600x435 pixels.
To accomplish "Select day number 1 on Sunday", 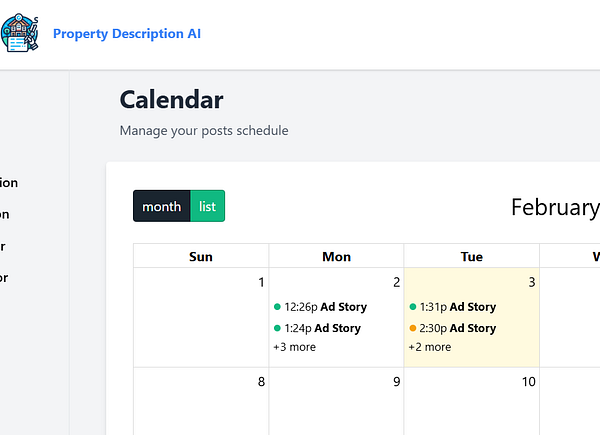I will coord(261,283).
